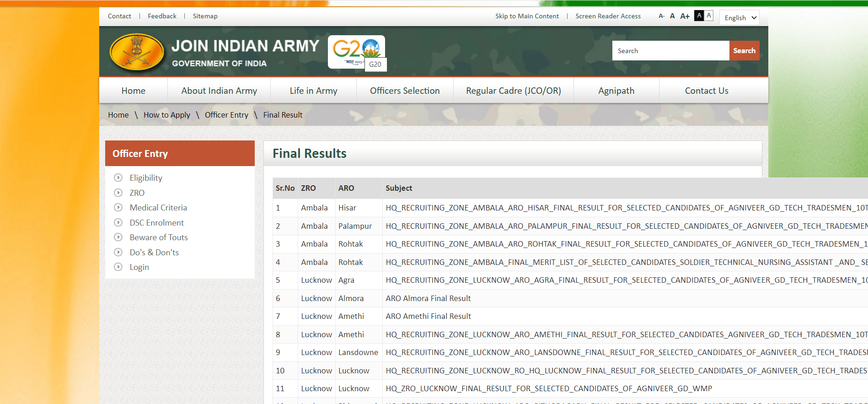Screen dimensions: 868x404
Task: Increase font size with A+ icon
Action: (x=685, y=16)
